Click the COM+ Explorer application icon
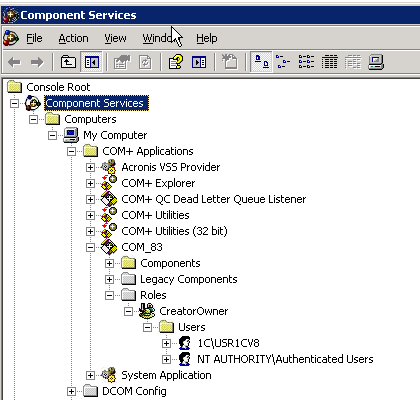 (109, 183)
